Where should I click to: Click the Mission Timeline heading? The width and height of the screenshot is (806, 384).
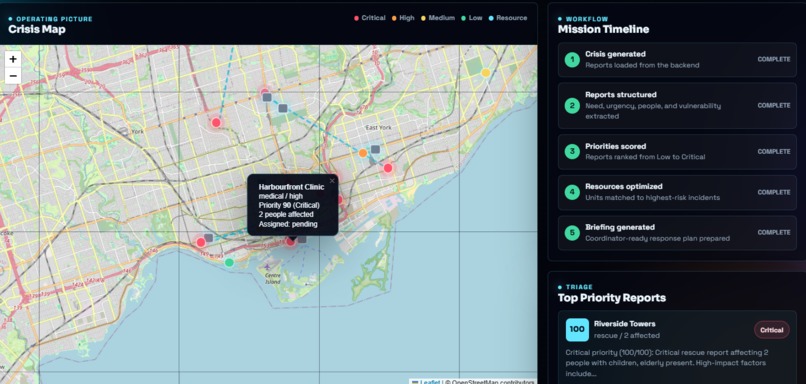(603, 29)
